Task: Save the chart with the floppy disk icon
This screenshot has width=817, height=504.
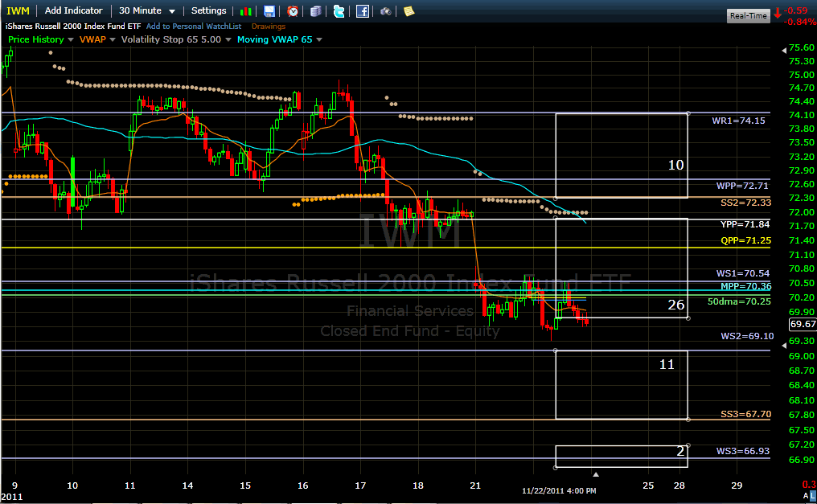Action: [x=269, y=11]
